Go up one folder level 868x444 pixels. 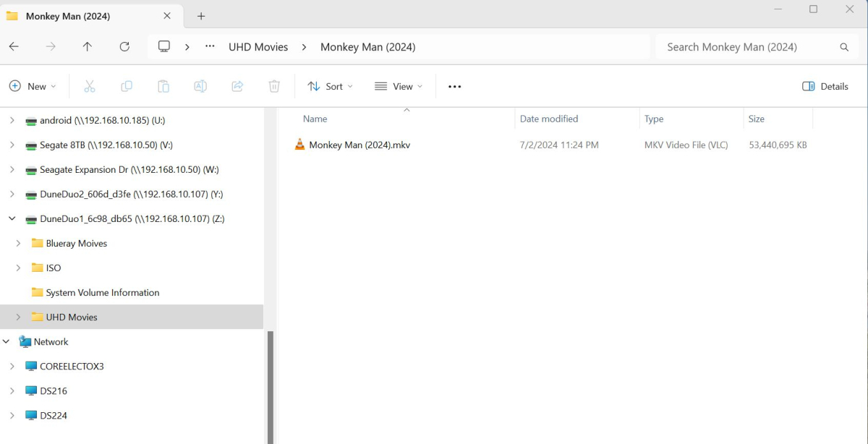click(x=88, y=46)
